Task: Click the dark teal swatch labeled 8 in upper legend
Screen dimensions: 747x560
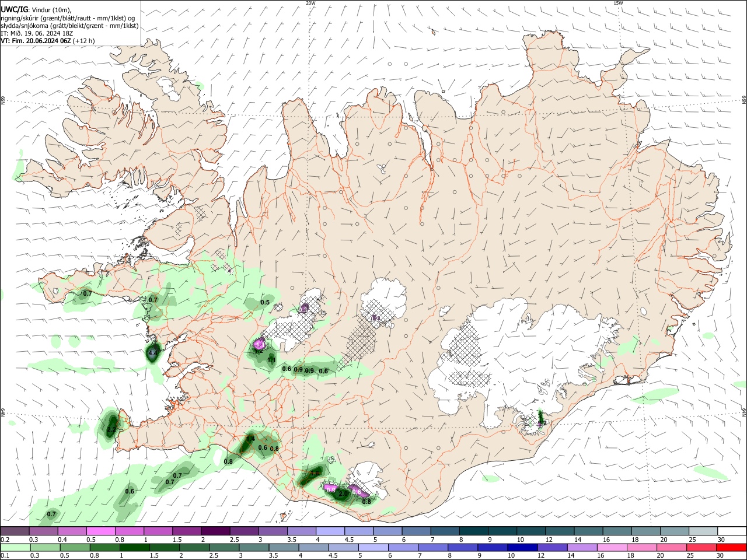Action: [474, 531]
